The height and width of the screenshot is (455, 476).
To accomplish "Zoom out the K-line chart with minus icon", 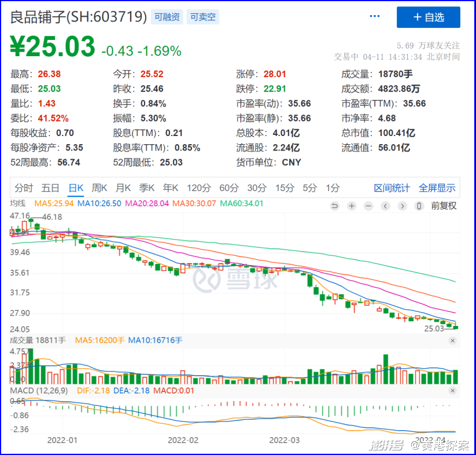I will pos(368,206).
